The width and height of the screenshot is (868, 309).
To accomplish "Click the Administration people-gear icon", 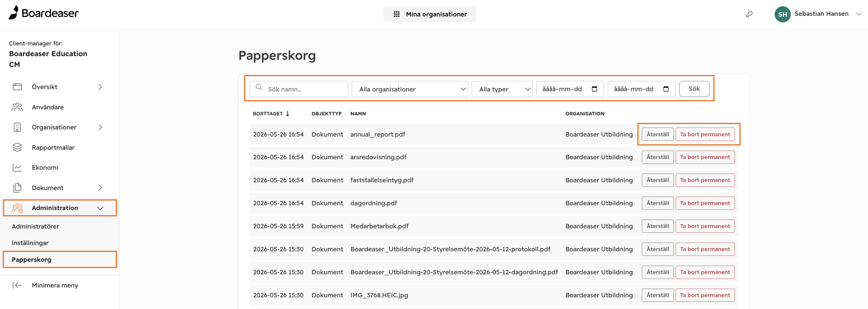I will (x=17, y=208).
